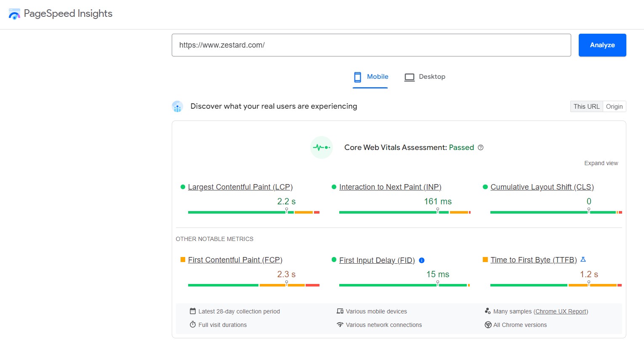Click the 2.3 s FCP value
Image resolution: width=644 pixels, height=348 pixels.
point(286,274)
